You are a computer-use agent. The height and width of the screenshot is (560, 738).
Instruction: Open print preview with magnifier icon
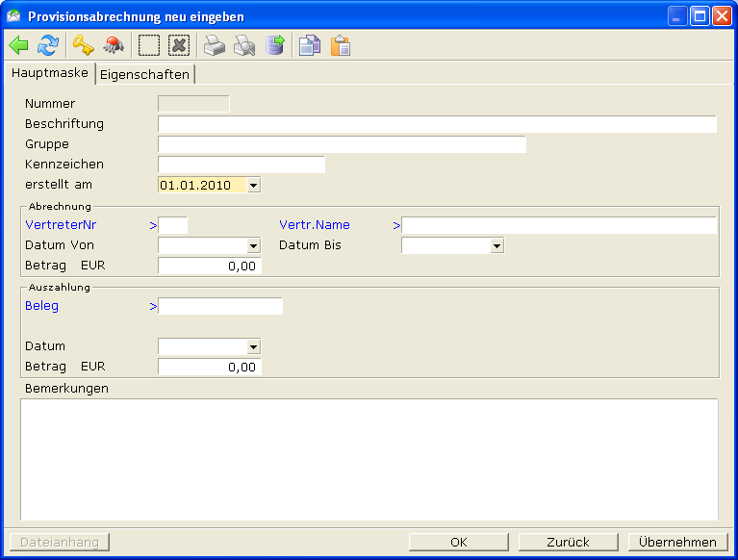point(244,45)
